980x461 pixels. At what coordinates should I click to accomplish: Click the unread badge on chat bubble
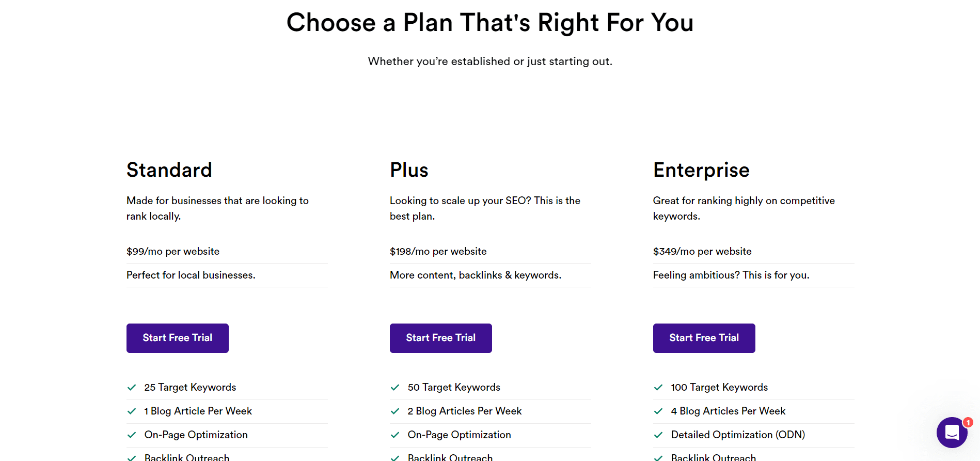pyautogui.click(x=968, y=422)
